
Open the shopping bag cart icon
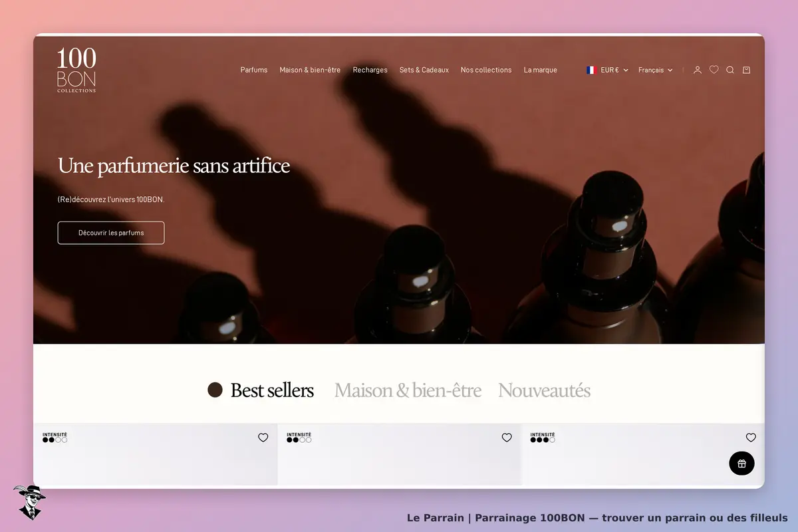tap(746, 70)
